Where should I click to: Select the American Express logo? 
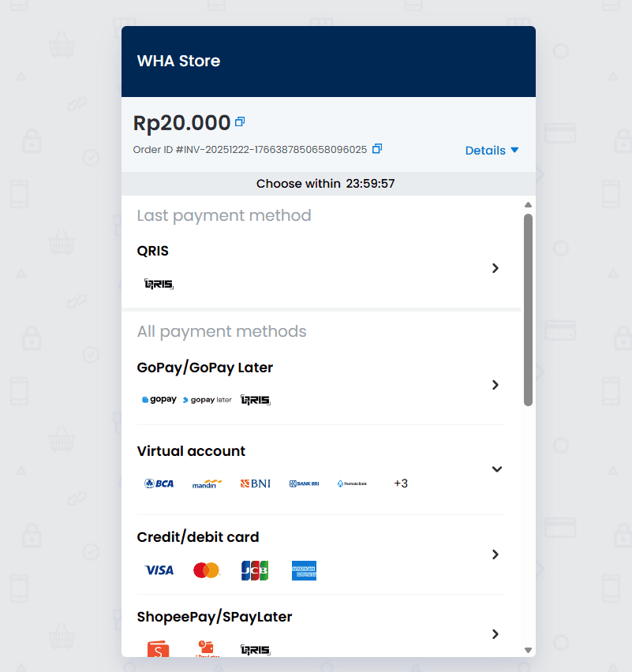[x=304, y=570]
